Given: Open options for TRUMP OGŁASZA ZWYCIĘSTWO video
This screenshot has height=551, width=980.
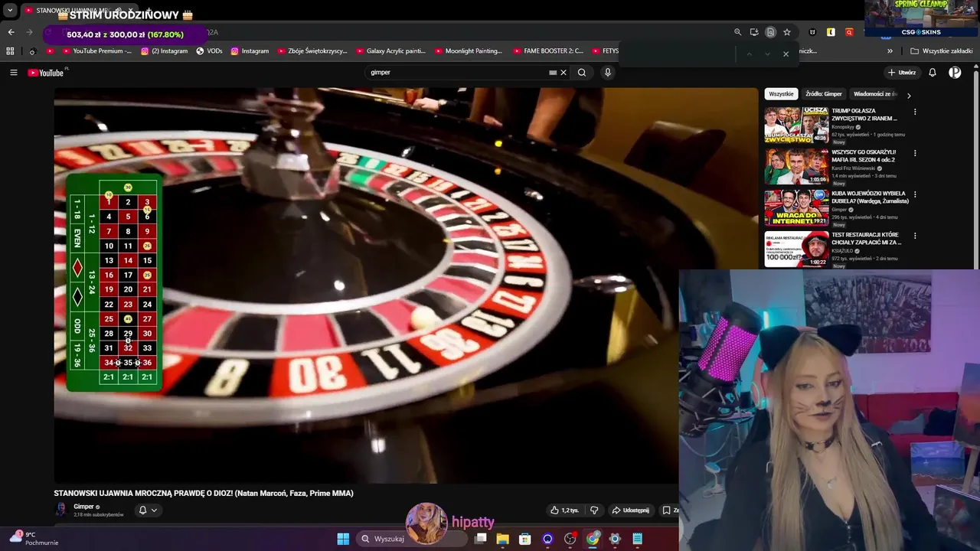Looking at the screenshot, I should pyautogui.click(x=915, y=112).
